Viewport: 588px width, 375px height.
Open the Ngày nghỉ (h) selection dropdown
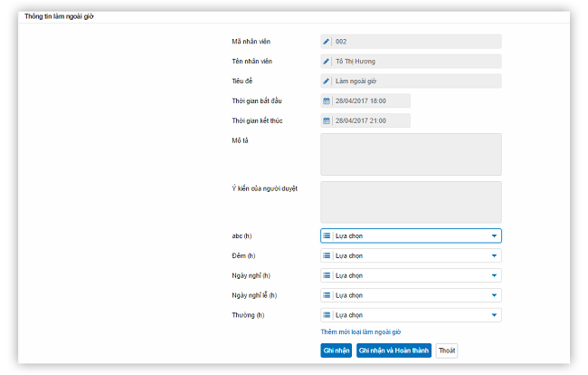coord(411,275)
